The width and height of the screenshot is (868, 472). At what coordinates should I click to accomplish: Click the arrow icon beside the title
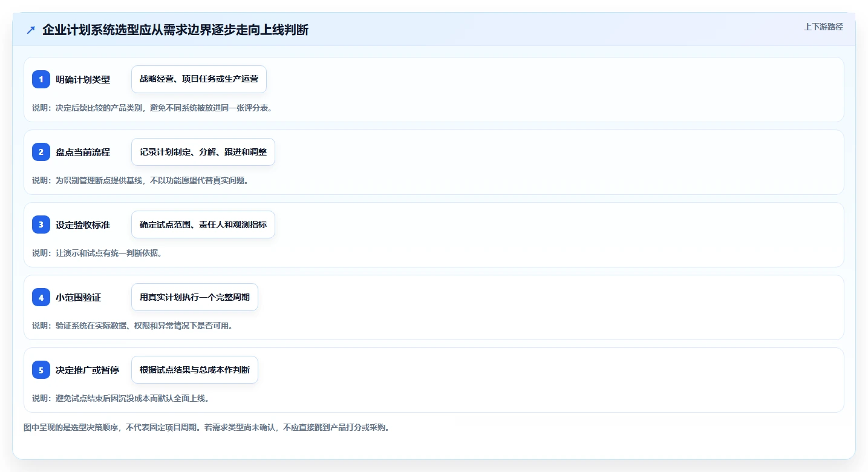click(x=31, y=30)
